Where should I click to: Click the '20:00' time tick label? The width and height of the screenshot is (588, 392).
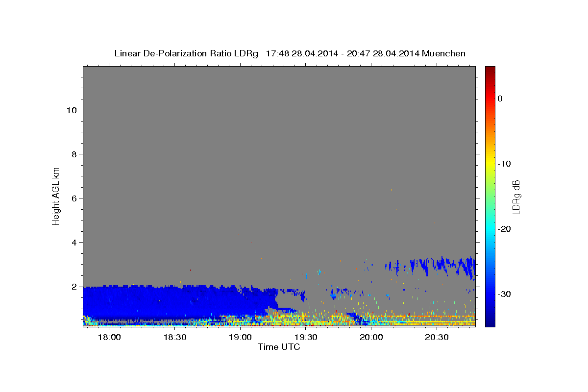click(371, 338)
